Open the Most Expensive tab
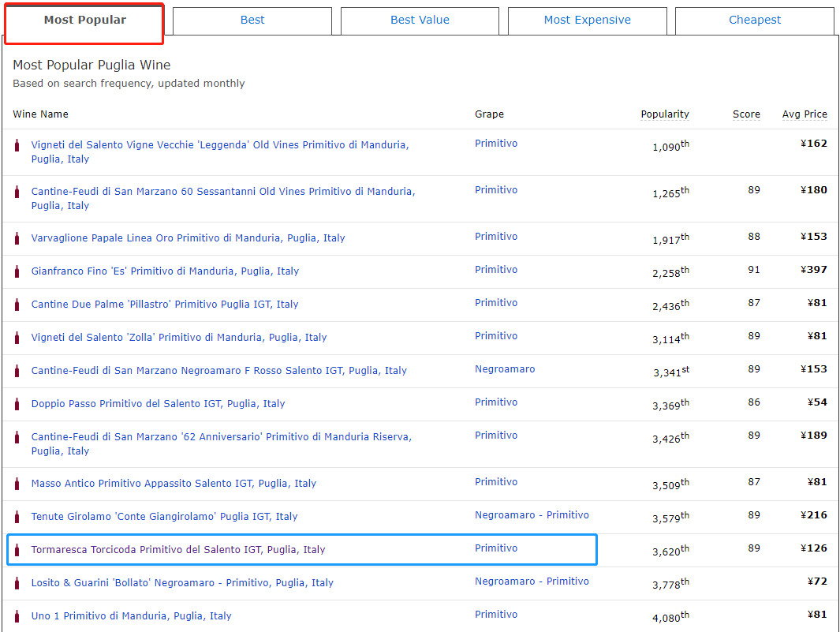Screen dimensions: 840x632 click(x=587, y=21)
